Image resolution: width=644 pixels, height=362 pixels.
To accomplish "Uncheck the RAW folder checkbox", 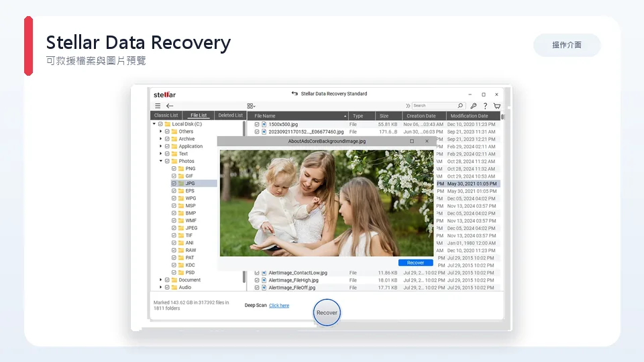I will click(174, 250).
